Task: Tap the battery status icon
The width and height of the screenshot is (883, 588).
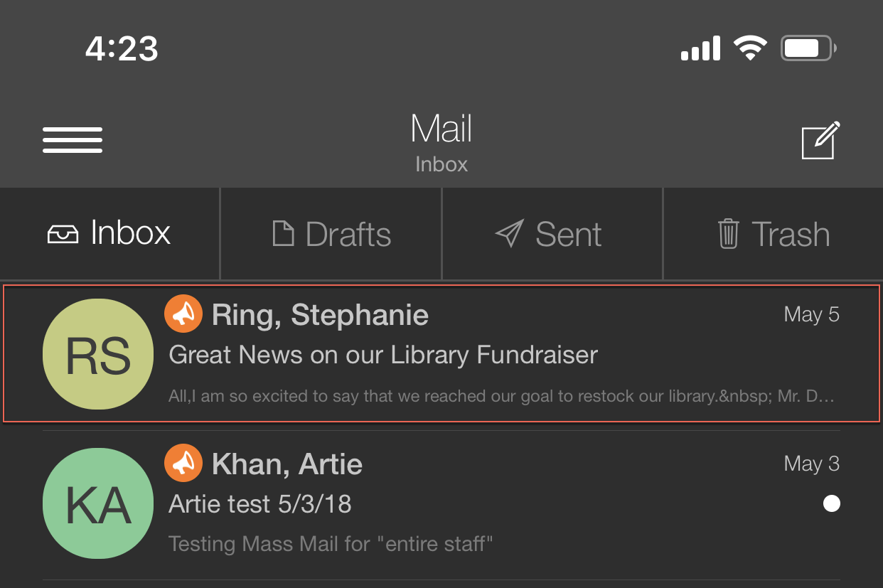Action: (x=808, y=48)
